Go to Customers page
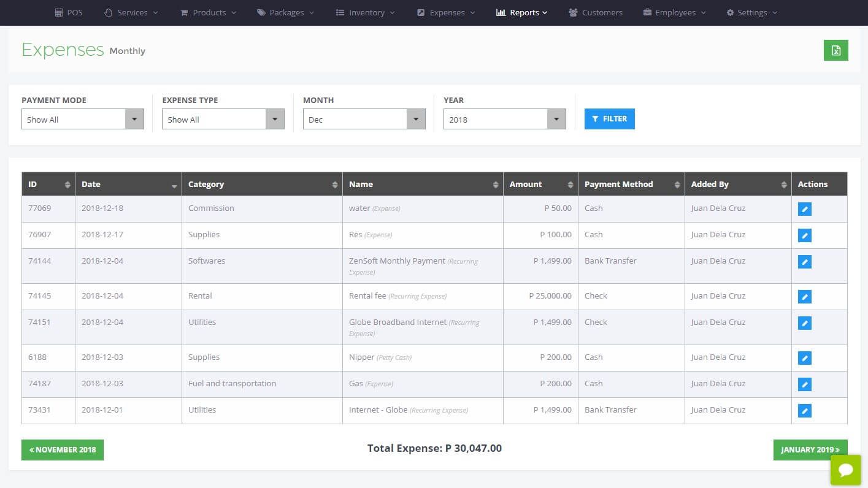Screen dimensions: 868x488 point(596,12)
